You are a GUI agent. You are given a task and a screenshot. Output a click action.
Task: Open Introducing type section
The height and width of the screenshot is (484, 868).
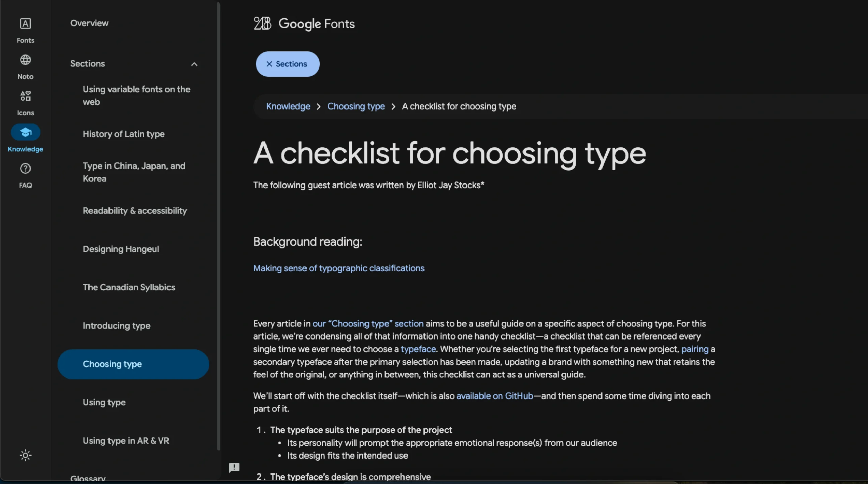(117, 326)
